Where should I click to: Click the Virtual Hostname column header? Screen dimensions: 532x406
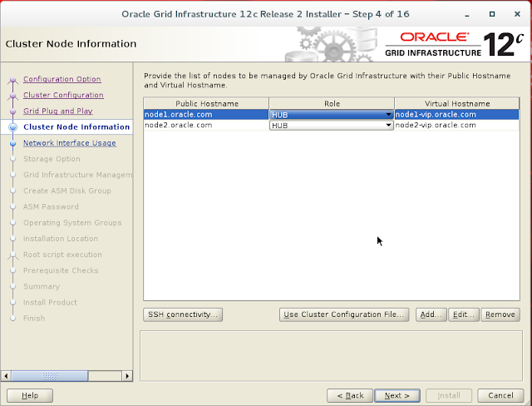pyautogui.click(x=456, y=103)
